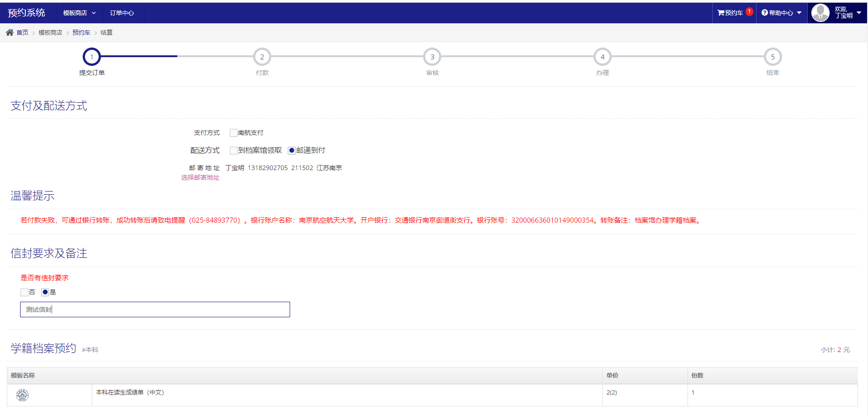Click the envelope requirement text field
868x416 pixels.
pyautogui.click(x=155, y=309)
